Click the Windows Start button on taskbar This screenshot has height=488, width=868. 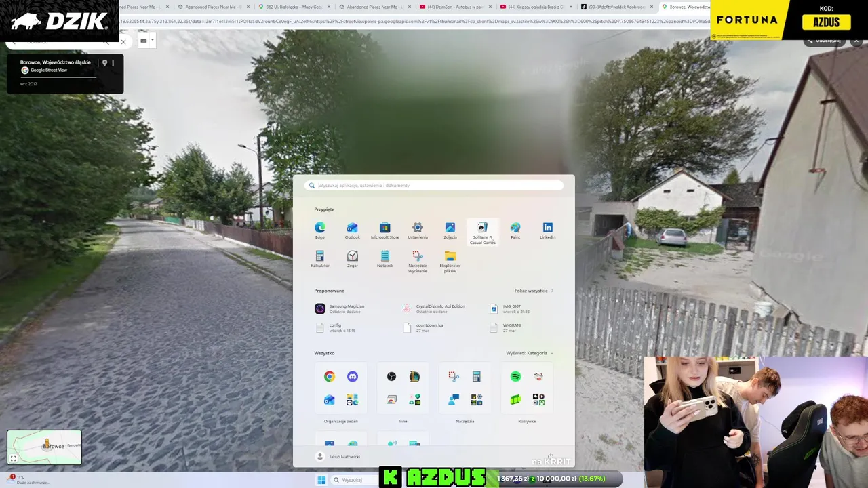(x=321, y=480)
